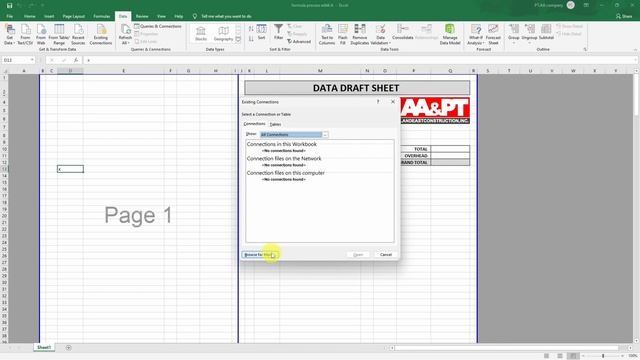The image size is (640, 360).
Task: Import data From Text/CSV
Action: click(x=25, y=34)
